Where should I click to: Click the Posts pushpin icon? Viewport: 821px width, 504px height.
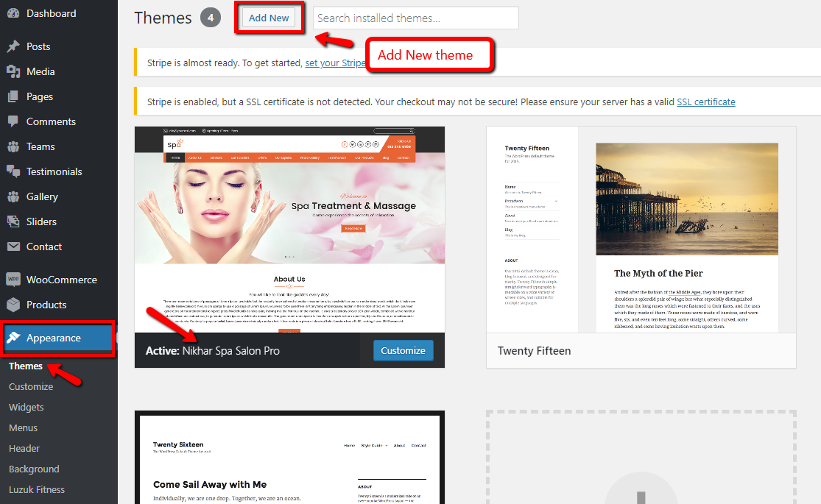pos(13,46)
